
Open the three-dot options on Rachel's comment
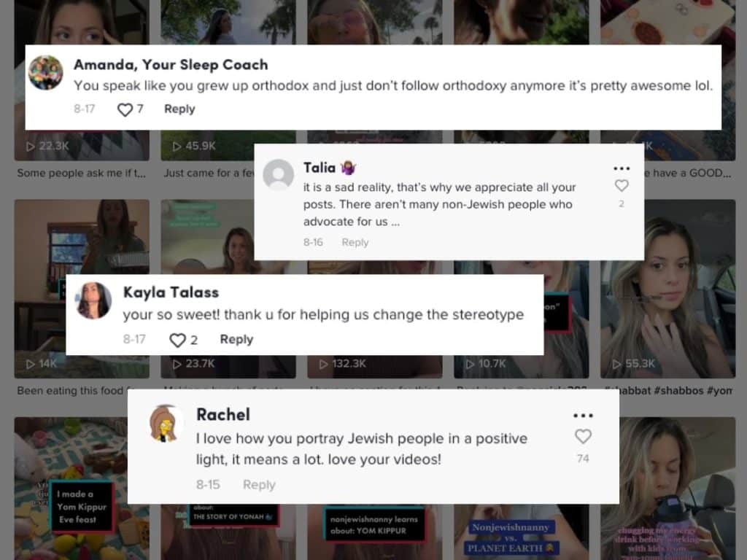(583, 416)
